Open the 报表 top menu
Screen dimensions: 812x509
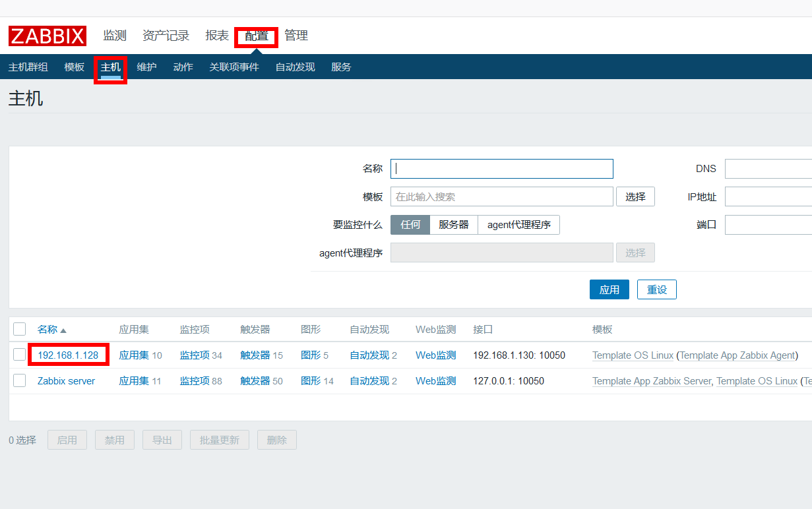(217, 36)
